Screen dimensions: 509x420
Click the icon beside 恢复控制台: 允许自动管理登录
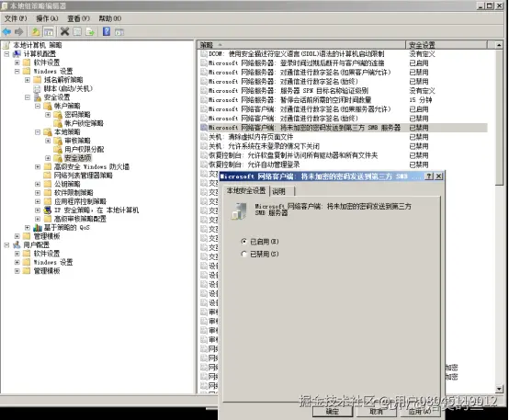tap(204, 165)
